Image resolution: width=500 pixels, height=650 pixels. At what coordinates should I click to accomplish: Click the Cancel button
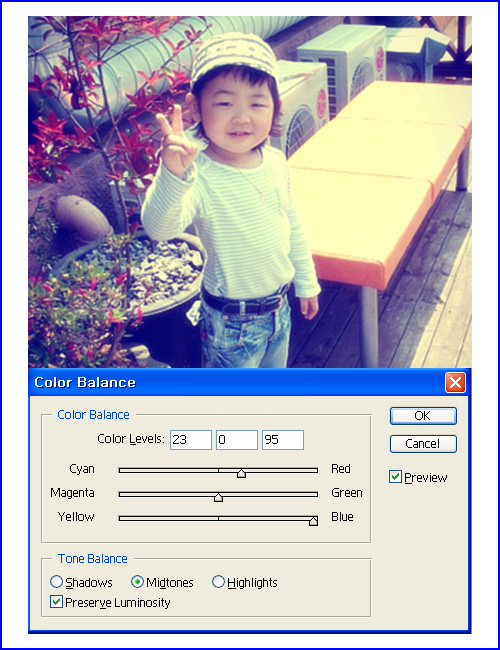pos(423,444)
